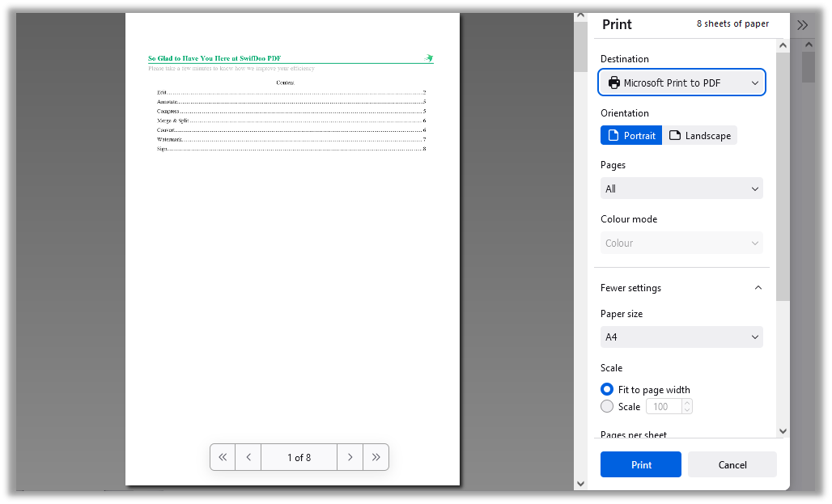Select Landscape orientation
Viewport: 832px width, 504px height.
click(x=700, y=135)
